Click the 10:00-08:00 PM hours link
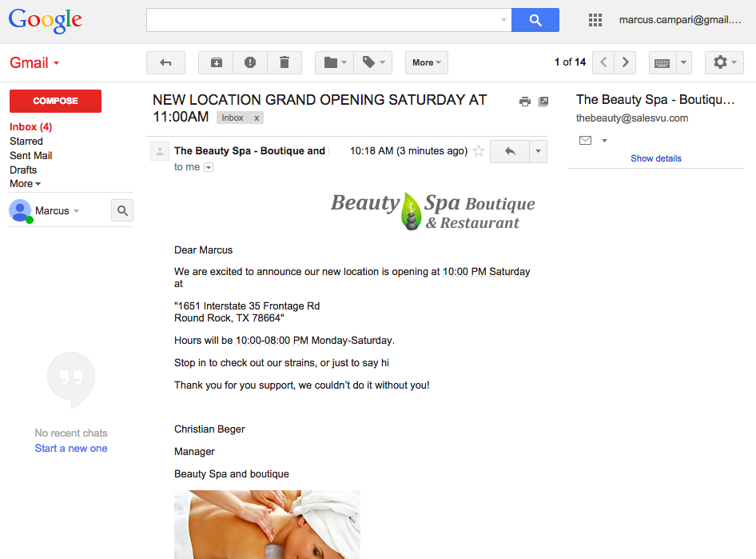 [272, 341]
